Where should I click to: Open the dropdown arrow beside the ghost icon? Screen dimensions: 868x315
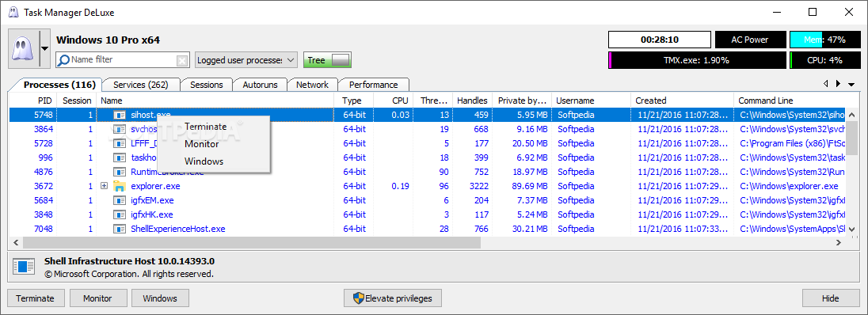(x=45, y=49)
